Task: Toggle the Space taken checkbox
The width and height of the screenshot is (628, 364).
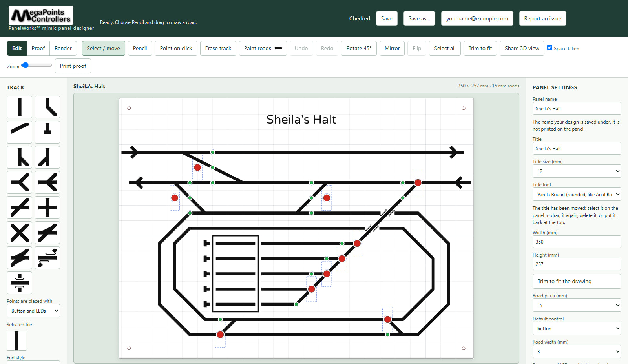Action: point(550,48)
